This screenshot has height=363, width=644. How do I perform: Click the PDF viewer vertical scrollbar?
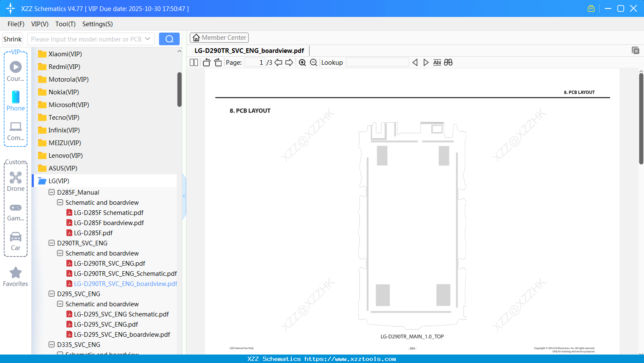click(x=641, y=118)
